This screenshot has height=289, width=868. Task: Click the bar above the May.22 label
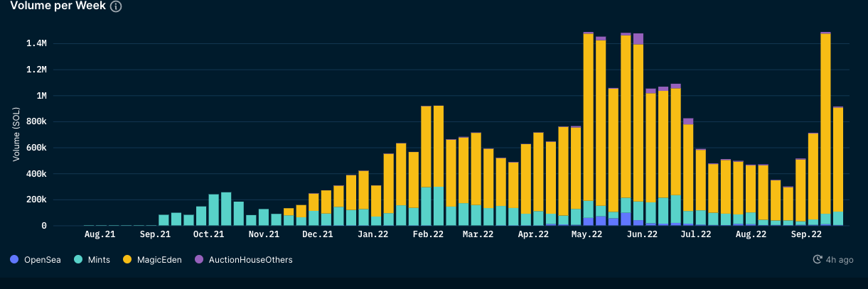point(588,129)
